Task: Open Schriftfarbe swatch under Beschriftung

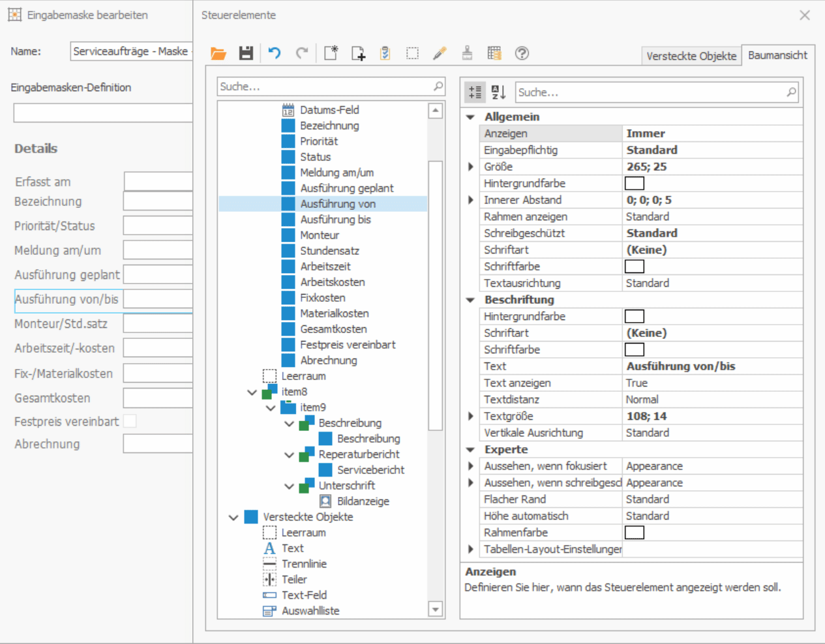Action: 635,349
